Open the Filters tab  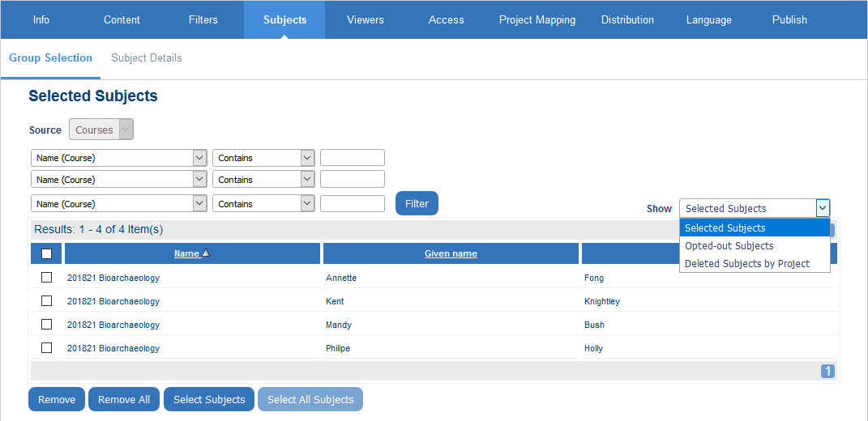pyautogui.click(x=203, y=20)
